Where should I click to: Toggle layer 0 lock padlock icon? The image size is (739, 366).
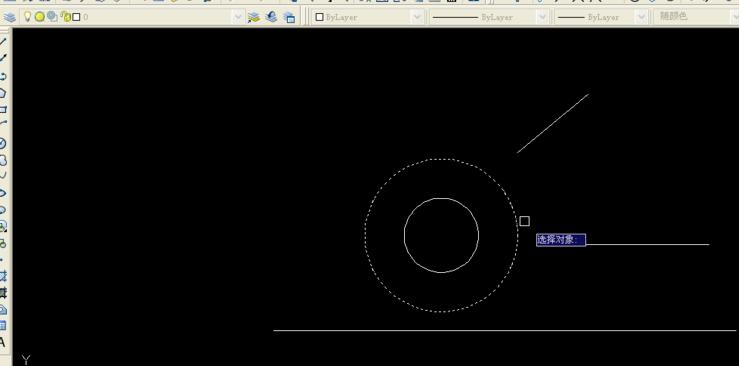click(x=66, y=17)
